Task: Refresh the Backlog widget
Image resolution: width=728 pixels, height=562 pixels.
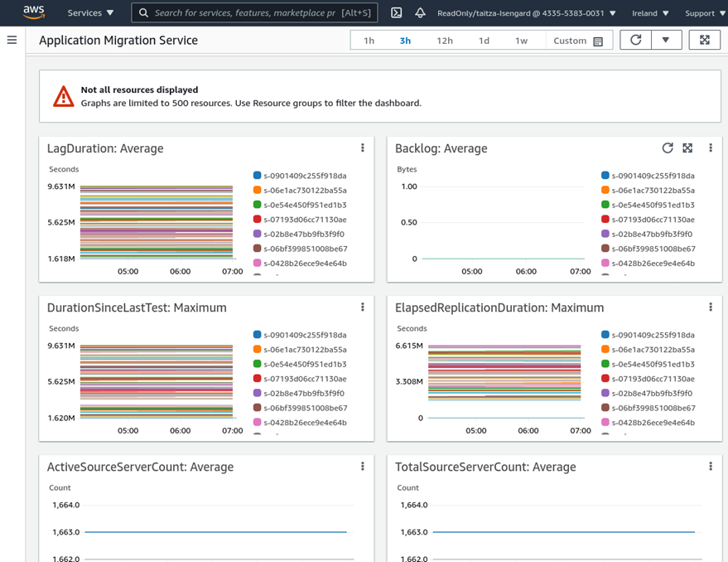Action: tap(668, 148)
